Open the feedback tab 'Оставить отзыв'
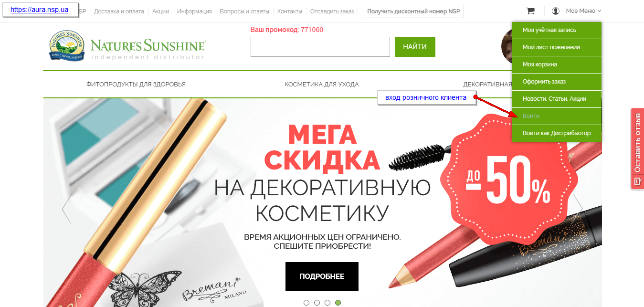 pyautogui.click(x=637, y=148)
